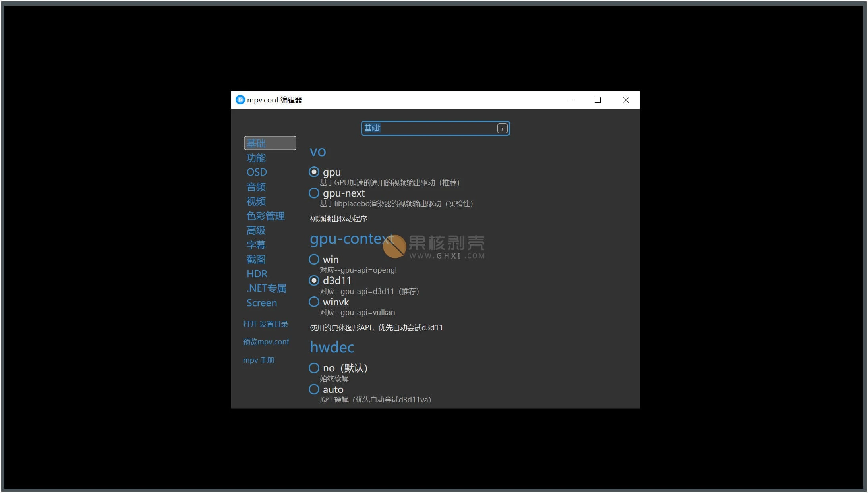This screenshot has width=868, height=493.
Task: Switch to the 字幕 section
Action: pos(256,245)
